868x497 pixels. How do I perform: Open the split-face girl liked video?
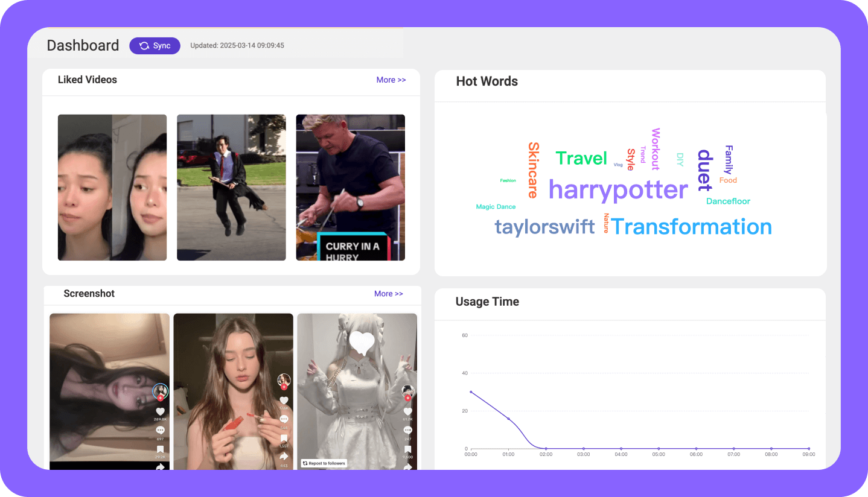tap(112, 188)
